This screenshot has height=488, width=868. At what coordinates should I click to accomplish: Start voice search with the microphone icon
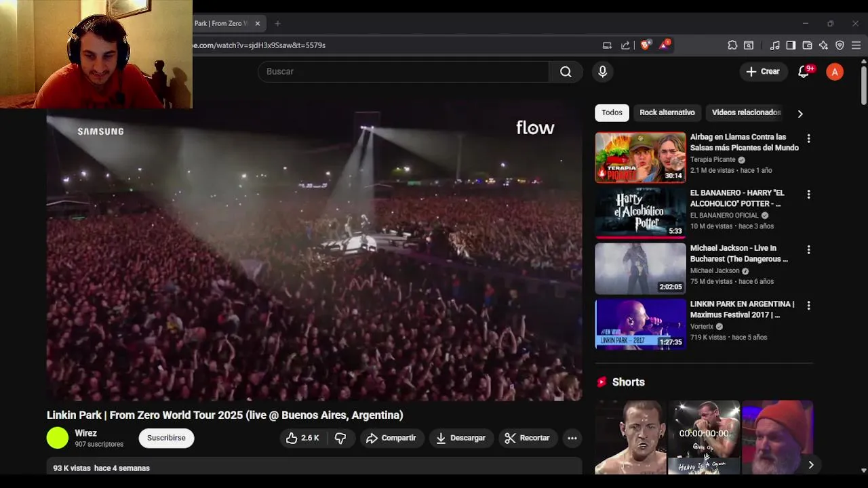[602, 71]
